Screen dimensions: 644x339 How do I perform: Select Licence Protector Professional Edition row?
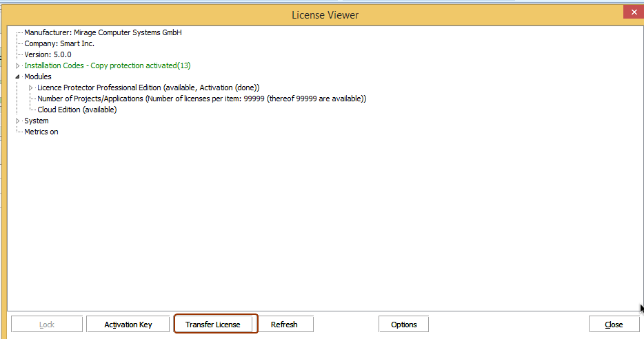click(148, 88)
